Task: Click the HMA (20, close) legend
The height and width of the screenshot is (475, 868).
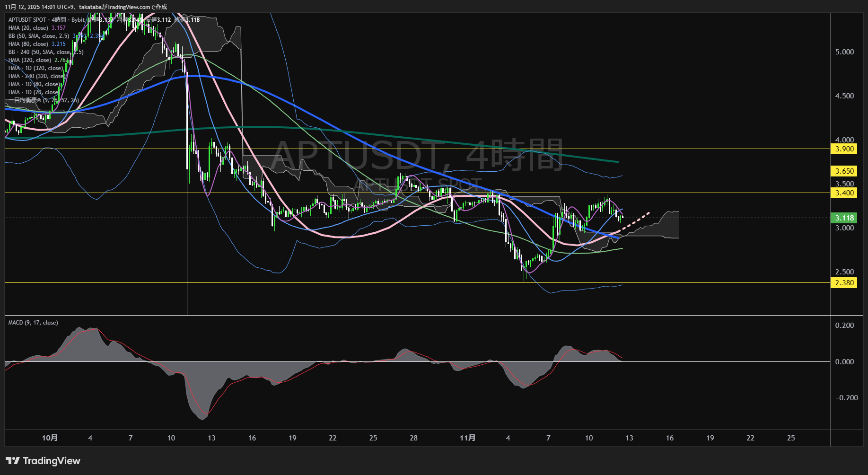Action: 28,28
